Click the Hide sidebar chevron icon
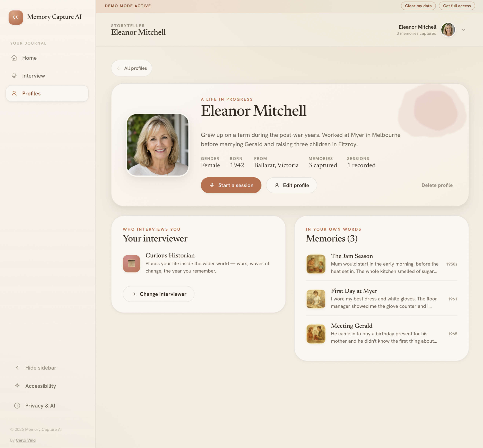 tap(17, 368)
